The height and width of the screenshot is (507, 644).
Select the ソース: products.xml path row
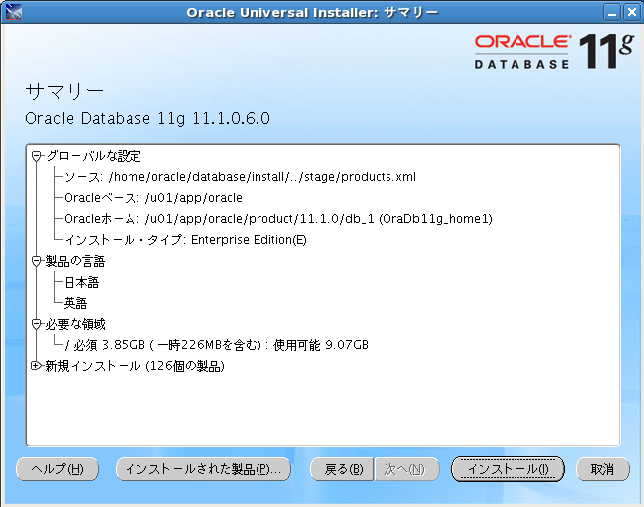tap(240, 177)
